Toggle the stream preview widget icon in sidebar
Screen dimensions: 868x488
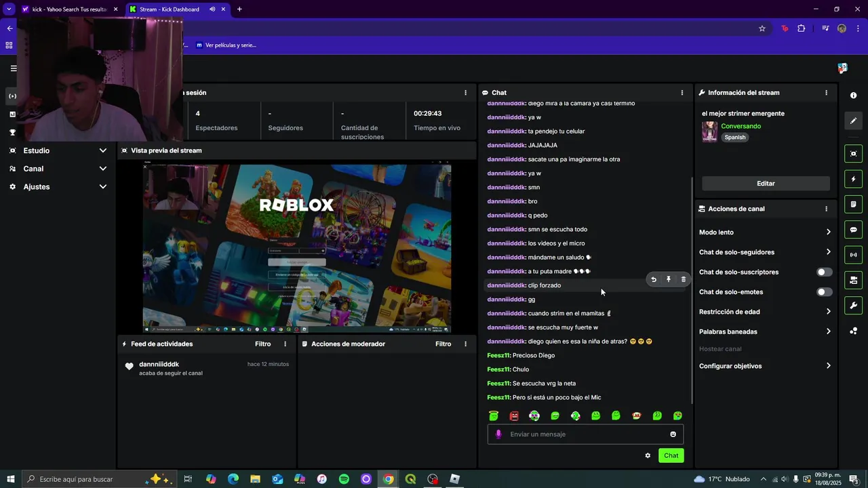pyautogui.click(x=854, y=154)
